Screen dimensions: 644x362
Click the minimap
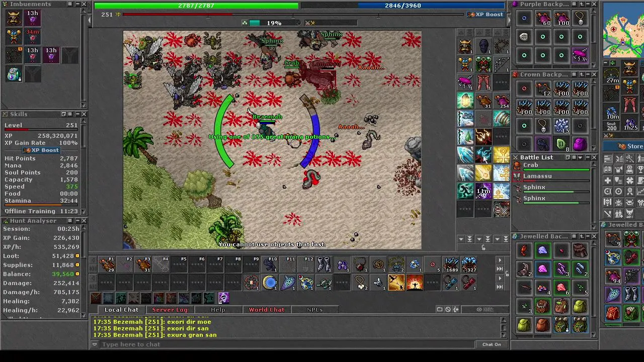coord(624,30)
